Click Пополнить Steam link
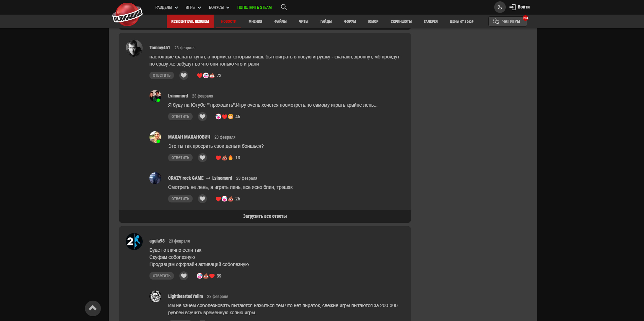The image size is (644, 321). click(254, 7)
